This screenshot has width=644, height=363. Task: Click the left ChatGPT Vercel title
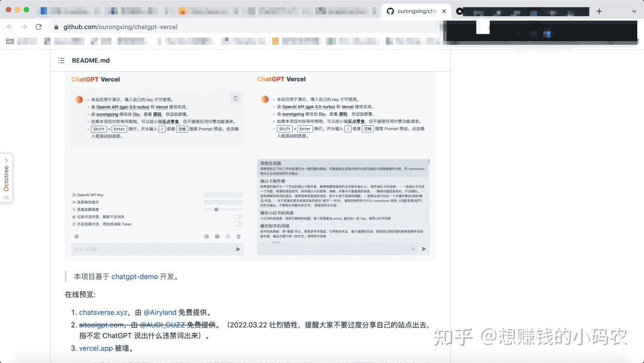click(x=96, y=80)
